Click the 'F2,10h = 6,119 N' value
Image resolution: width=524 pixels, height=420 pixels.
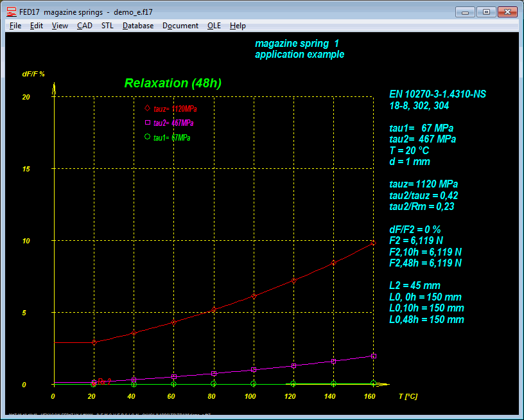click(425, 252)
